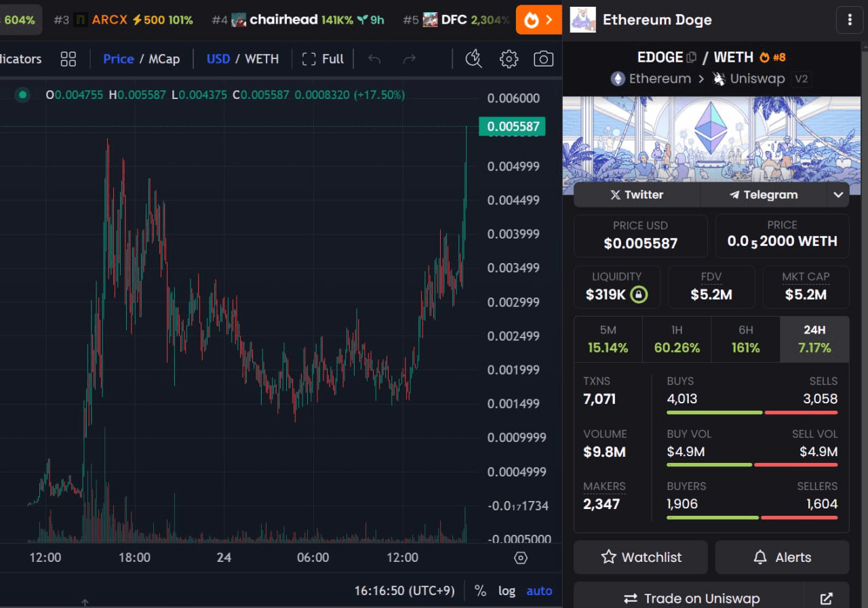Click the V2 version badge
Viewport: 868px width, 608px height.
click(x=802, y=79)
